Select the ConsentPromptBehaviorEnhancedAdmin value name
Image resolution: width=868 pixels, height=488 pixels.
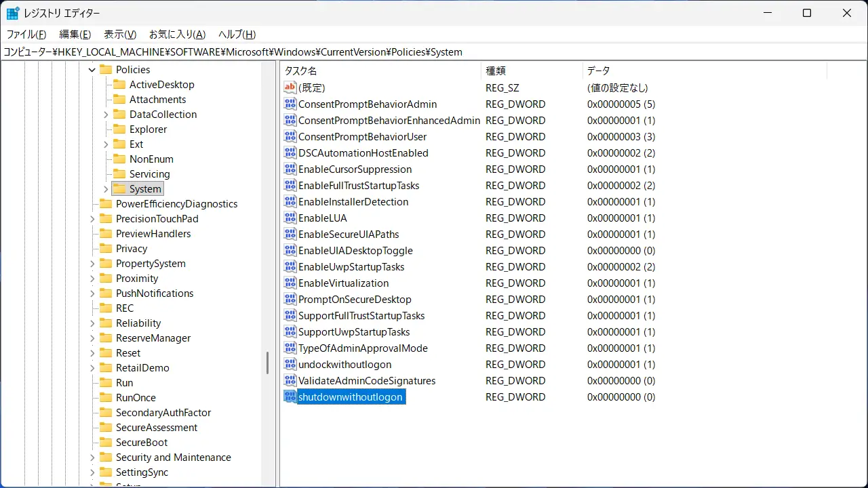click(389, 120)
